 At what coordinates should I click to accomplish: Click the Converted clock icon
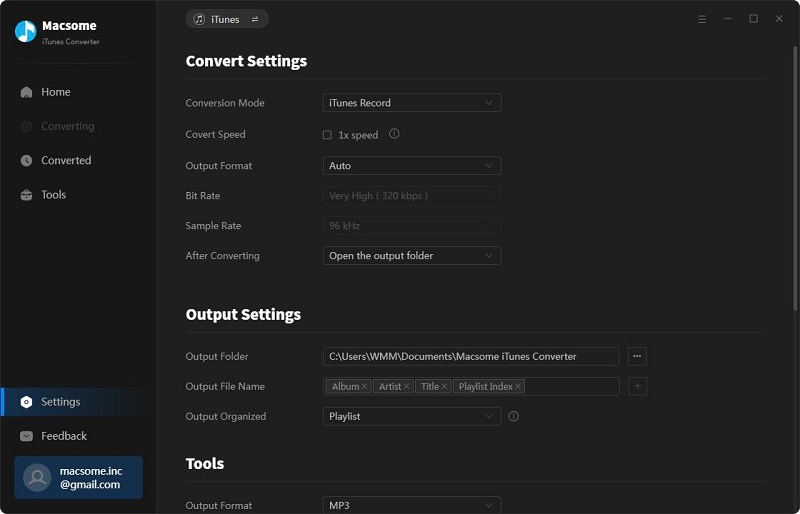pyautogui.click(x=27, y=160)
